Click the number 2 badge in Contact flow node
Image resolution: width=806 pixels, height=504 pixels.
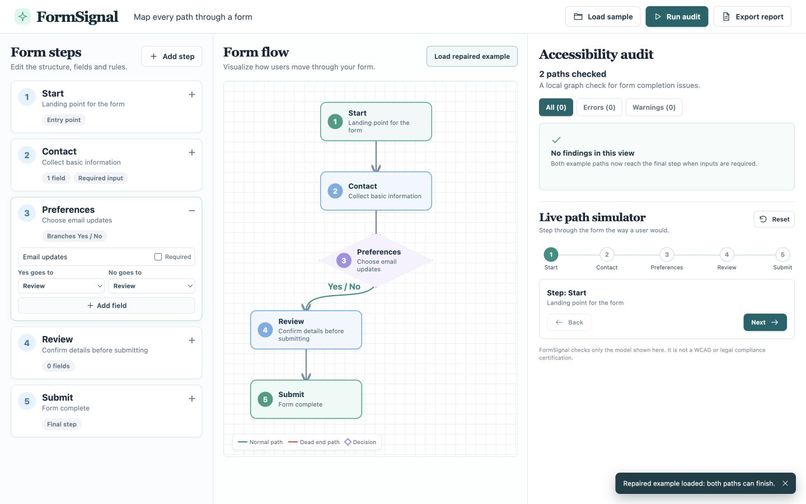tap(335, 191)
